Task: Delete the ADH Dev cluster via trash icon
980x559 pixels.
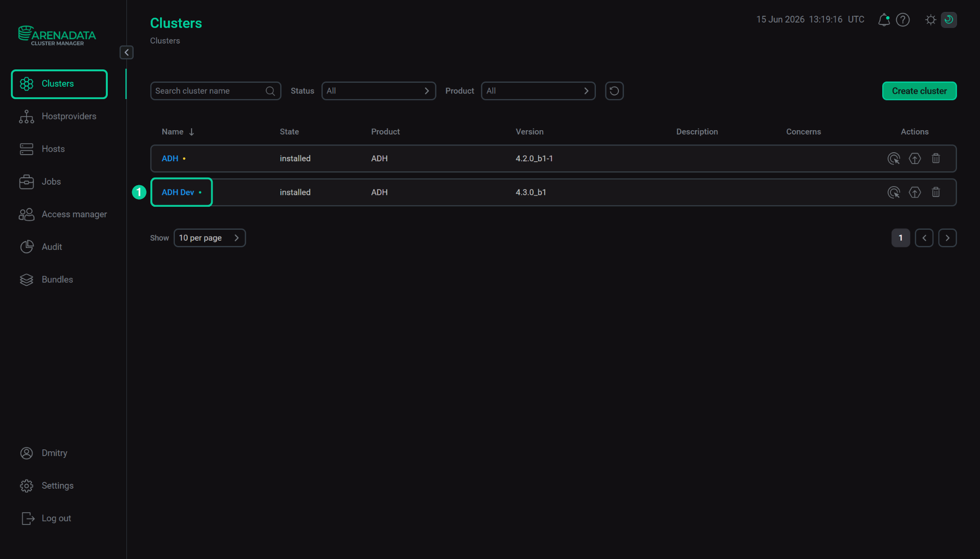Action: click(936, 192)
